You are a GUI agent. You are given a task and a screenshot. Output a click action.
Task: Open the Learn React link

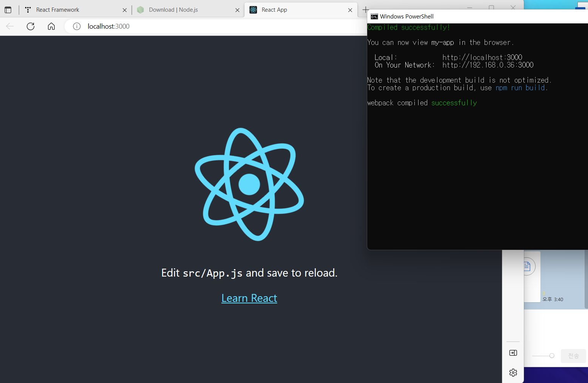coord(249,298)
